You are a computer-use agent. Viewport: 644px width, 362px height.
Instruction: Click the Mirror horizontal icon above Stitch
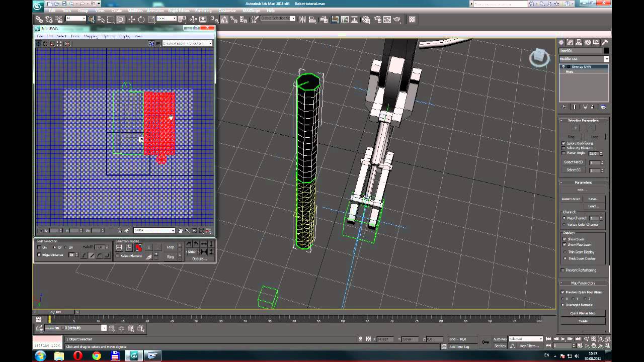204,244
